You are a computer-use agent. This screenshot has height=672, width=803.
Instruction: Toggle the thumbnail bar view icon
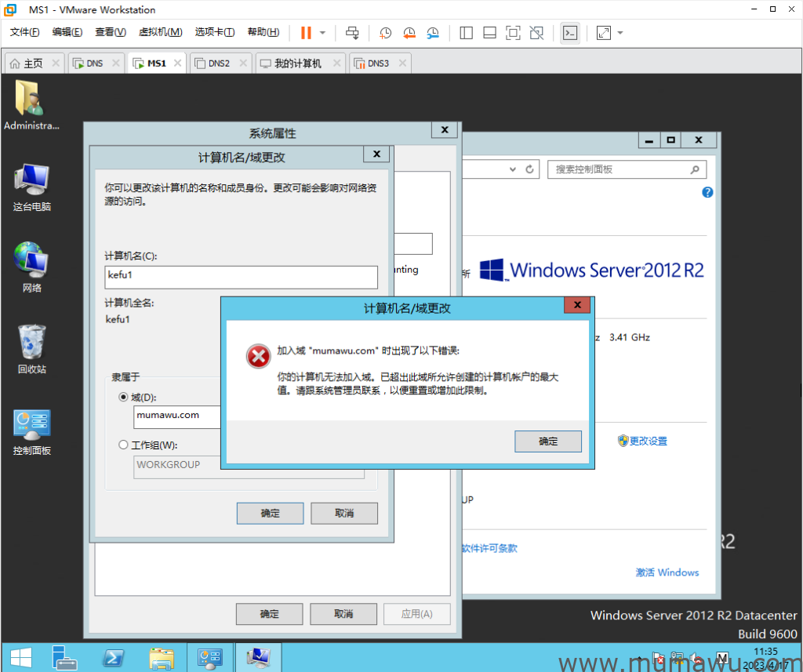(x=489, y=33)
